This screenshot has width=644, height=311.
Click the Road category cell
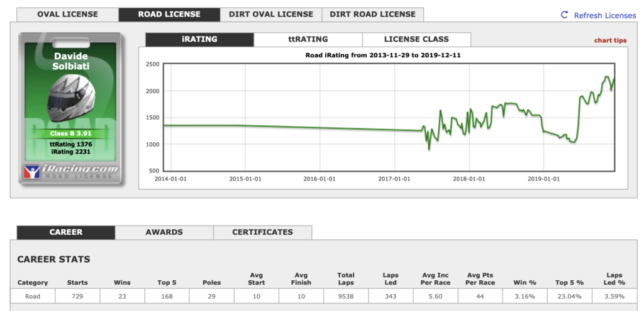point(33,296)
